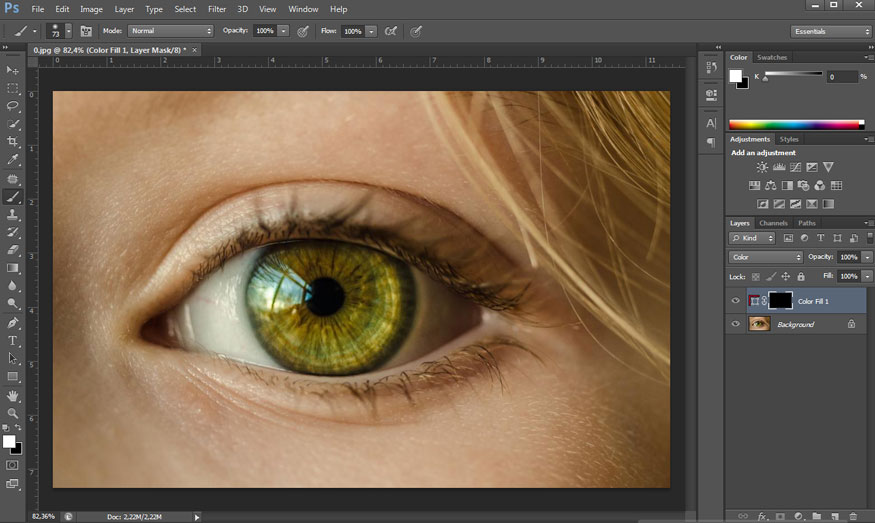Click the brush Opacity value field
This screenshot has width=875, height=523.
click(264, 31)
